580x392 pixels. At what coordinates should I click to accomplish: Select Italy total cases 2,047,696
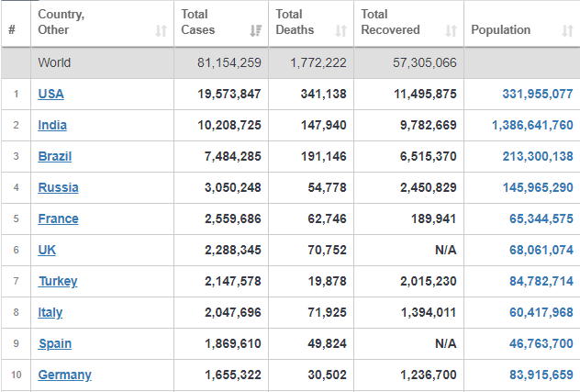pyautogui.click(x=233, y=312)
